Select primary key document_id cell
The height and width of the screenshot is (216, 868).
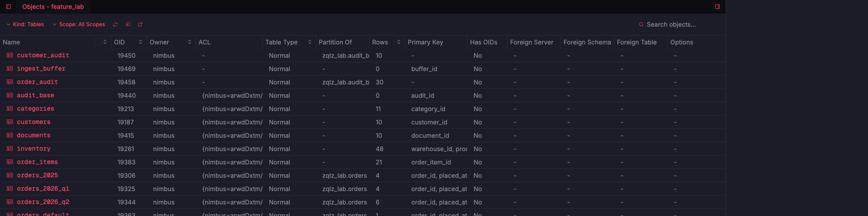click(430, 136)
